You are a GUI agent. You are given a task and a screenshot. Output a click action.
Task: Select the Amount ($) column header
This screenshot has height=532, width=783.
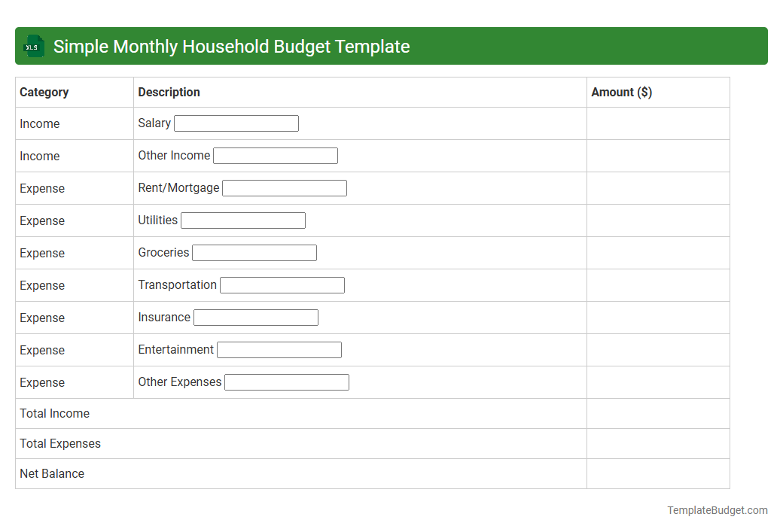pos(622,92)
